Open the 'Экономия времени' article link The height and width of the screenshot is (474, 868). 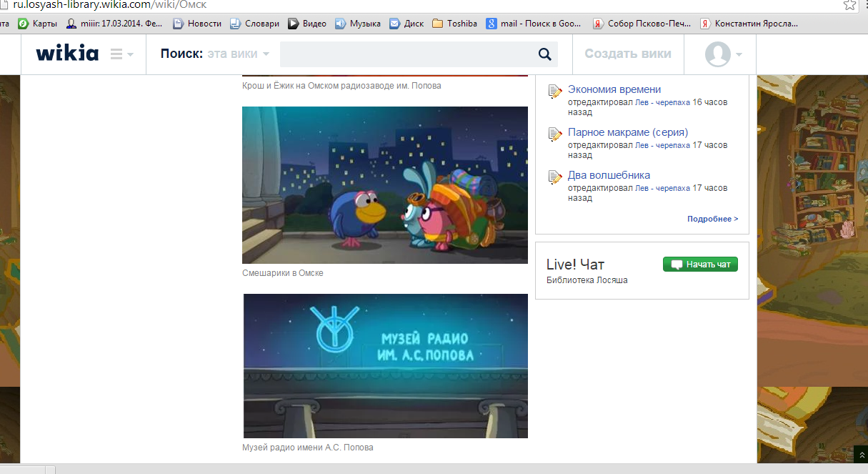coord(614,89)
